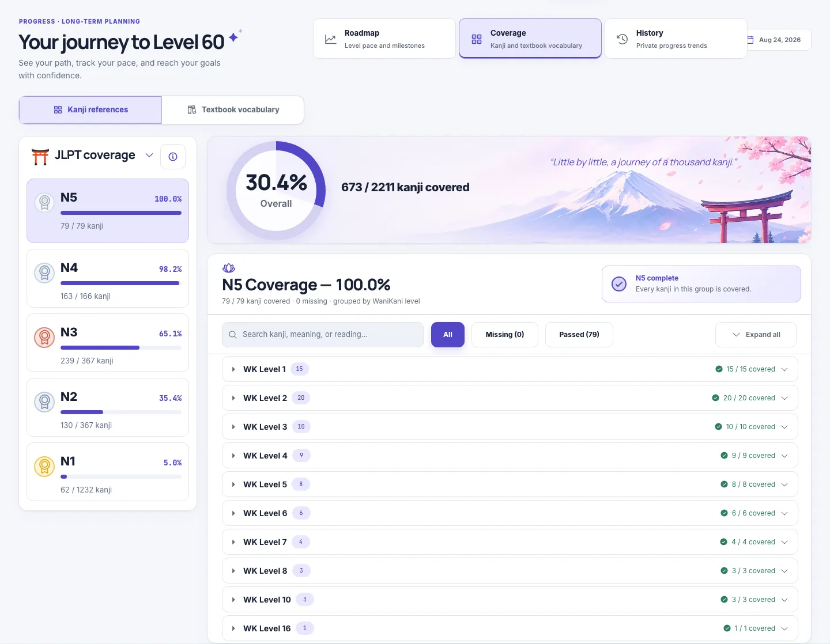Click the N4 progress bar
Screen dimensions: 830x644
coord(121,283)
